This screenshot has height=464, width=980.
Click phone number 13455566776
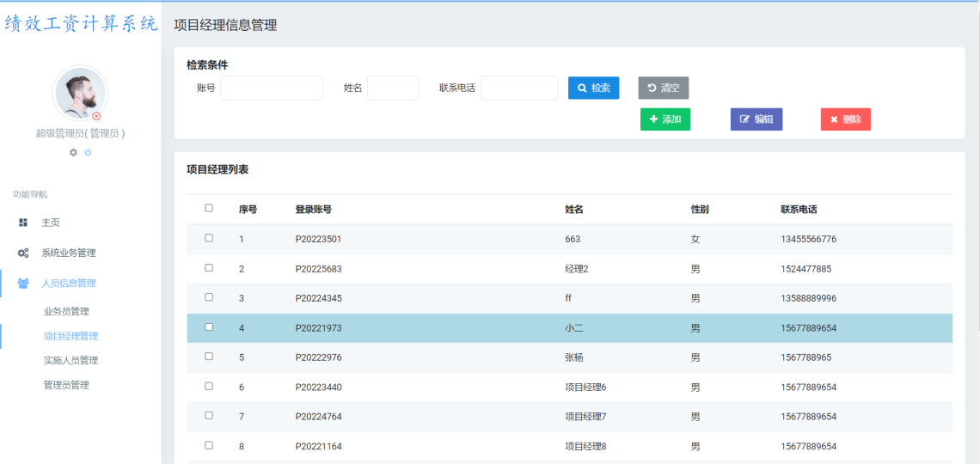[x=808, y=239]
